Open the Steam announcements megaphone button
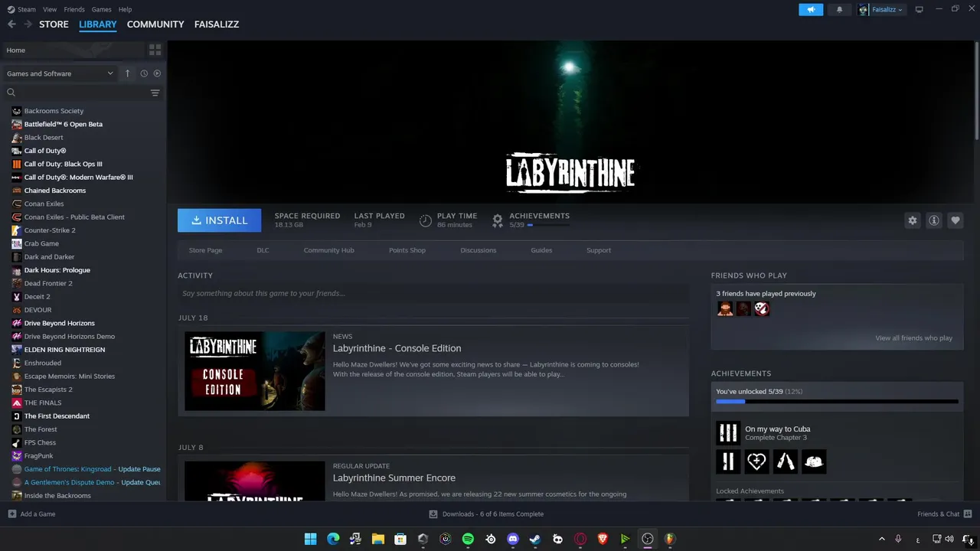This screenshot has width=980, height=551. pyautogui.click(x=811, y=10)
